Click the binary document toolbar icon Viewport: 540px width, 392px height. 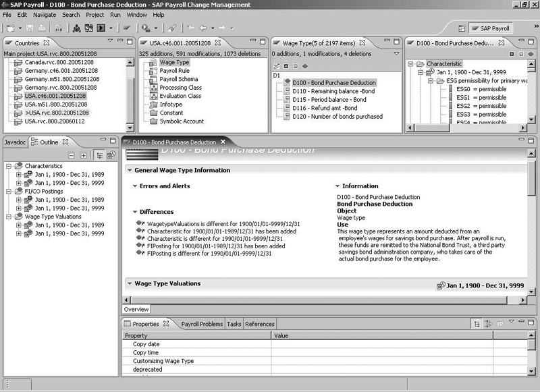click(58, 28)
